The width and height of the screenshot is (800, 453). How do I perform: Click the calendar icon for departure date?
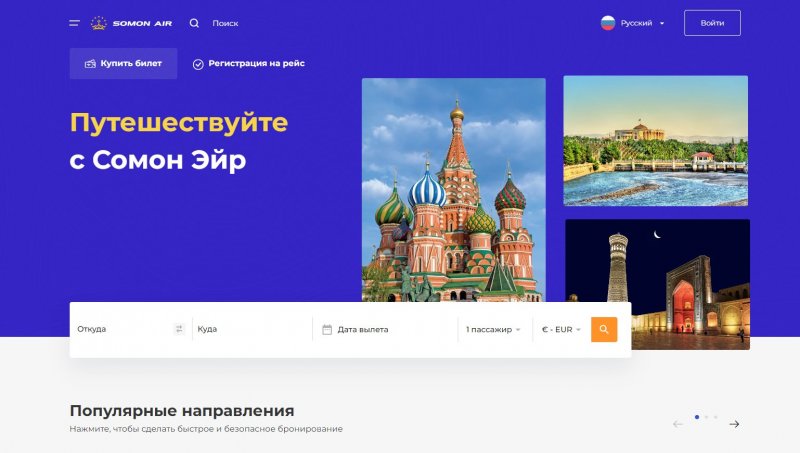pos(327,330)
